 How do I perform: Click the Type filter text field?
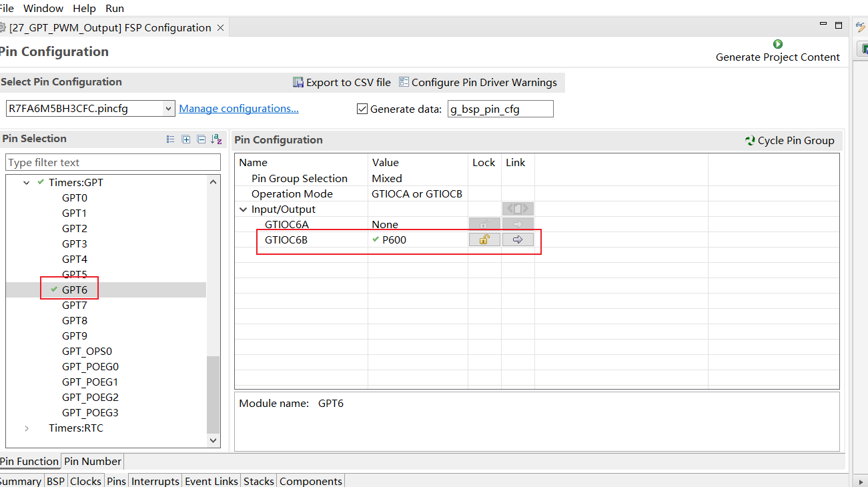coord(113,163)
